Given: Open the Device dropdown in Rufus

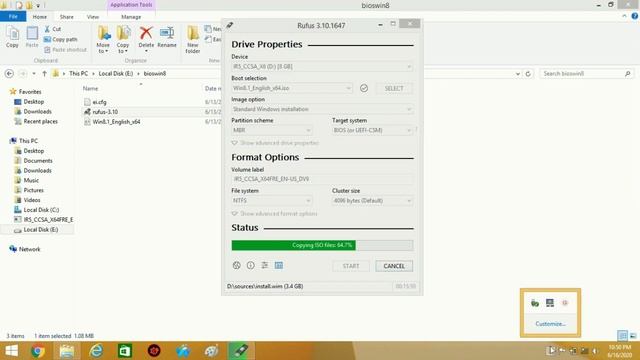Looking at the screenshot, I should click(322, 67).
